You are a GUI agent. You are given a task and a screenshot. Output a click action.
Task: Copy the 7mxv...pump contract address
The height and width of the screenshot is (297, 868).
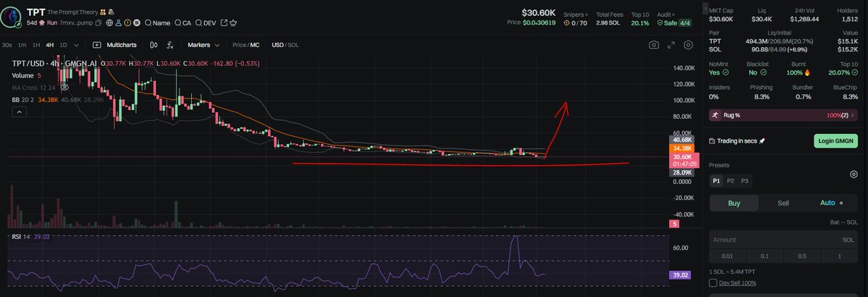(98, 23)
